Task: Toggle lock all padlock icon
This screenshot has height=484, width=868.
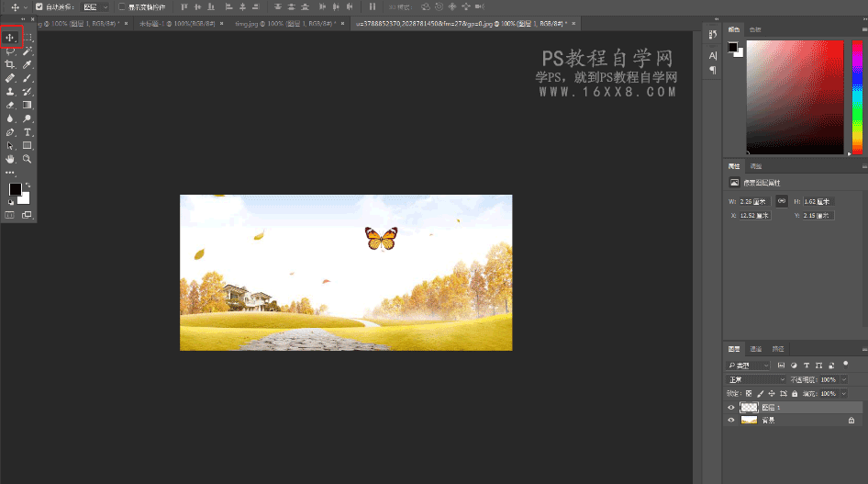Action: [795, 394]
